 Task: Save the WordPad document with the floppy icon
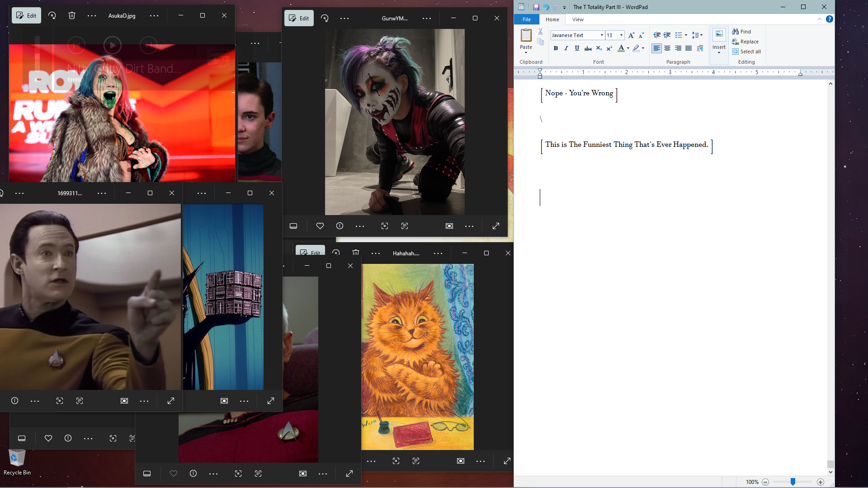(536, 7)
